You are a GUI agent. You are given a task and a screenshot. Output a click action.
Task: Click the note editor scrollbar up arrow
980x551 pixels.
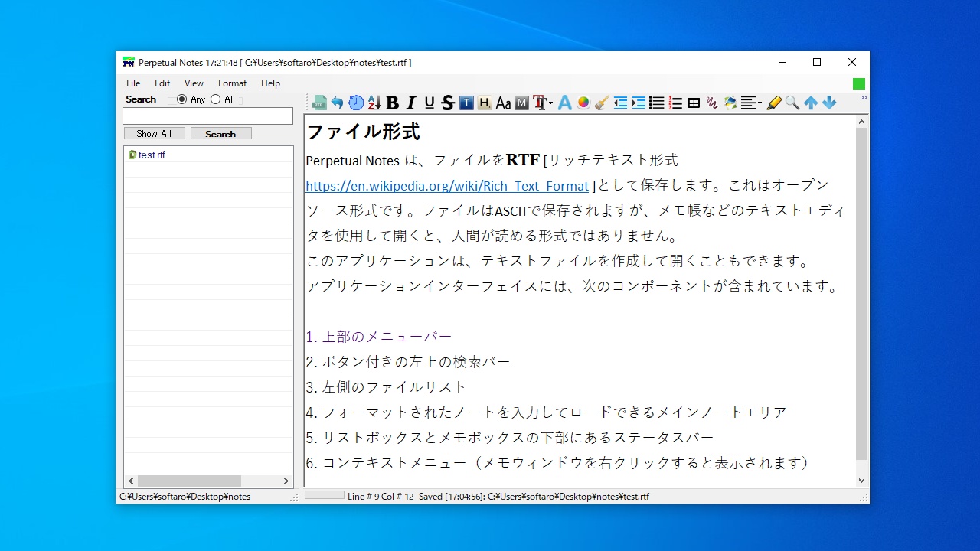(x=862, y=122)
